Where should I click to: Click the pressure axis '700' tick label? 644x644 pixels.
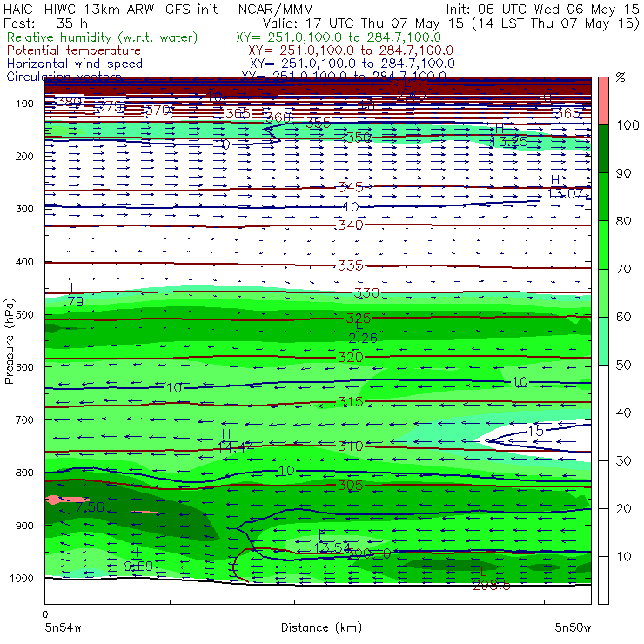tap(24, 419)
